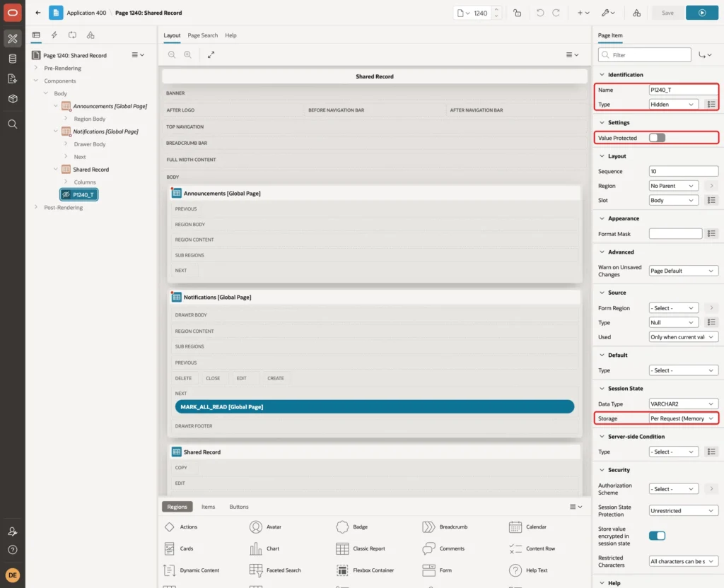Viewport: 724px width, 588px height.
Task: Open the Utilities wrench menu
Action: tap(607, 13)
